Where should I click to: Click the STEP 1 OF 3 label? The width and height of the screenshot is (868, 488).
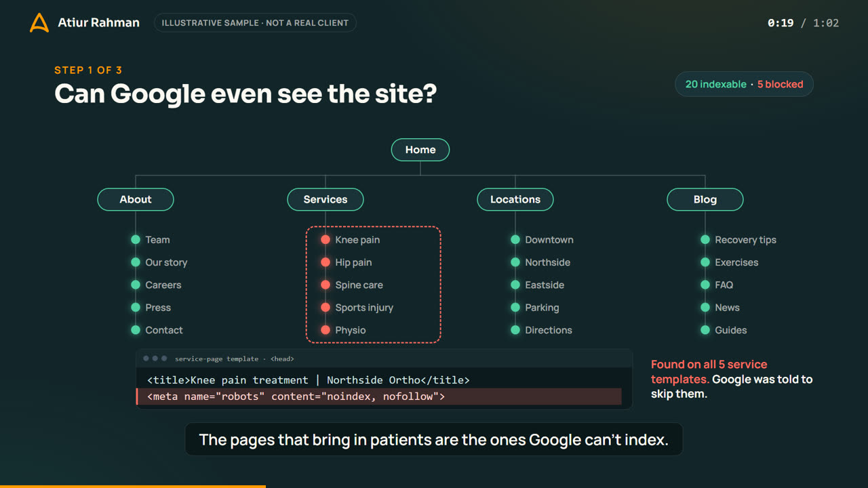[88, 70]
